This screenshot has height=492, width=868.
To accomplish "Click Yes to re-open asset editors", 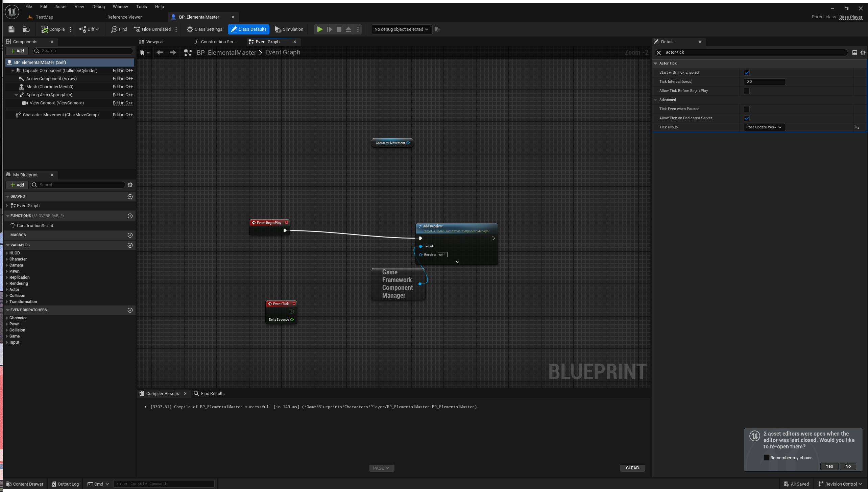I will click(829, 466).
